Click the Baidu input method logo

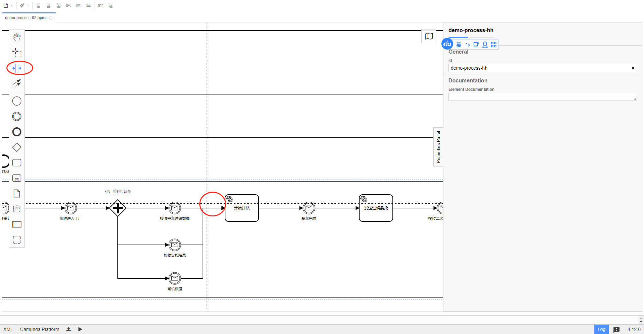click(x=447, y=44)
